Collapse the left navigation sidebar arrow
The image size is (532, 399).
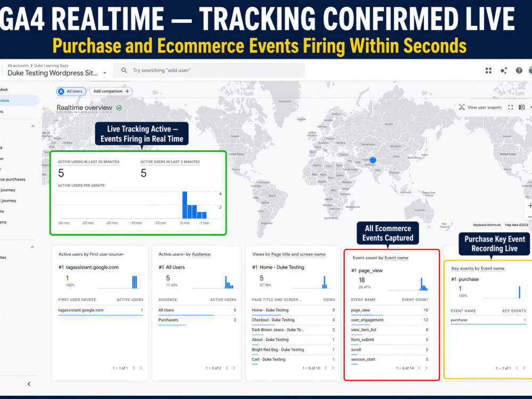coord(29,384)
